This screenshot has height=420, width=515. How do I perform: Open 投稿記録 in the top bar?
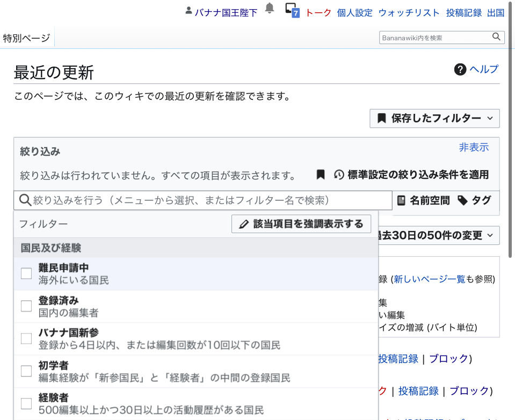(464, 13)
